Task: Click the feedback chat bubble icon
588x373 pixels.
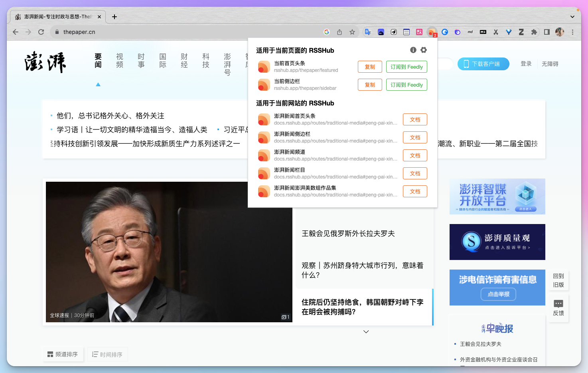Action: [558, 304]
